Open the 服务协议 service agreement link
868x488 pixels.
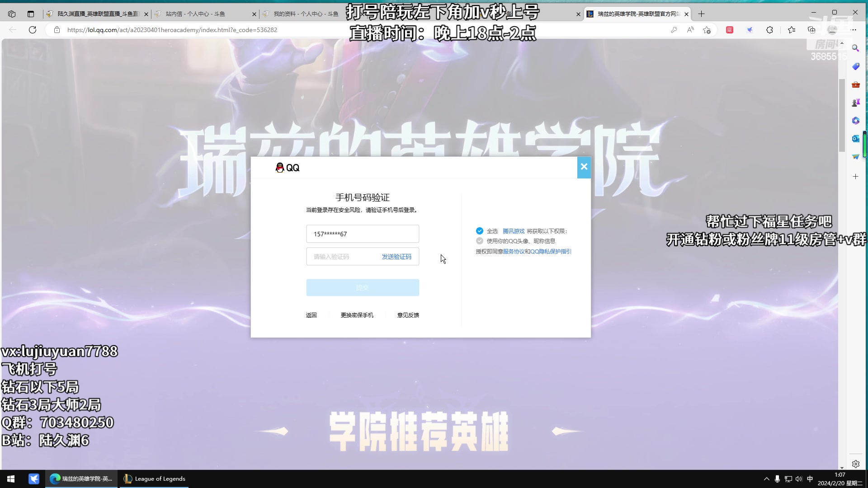tap(514, 252)
